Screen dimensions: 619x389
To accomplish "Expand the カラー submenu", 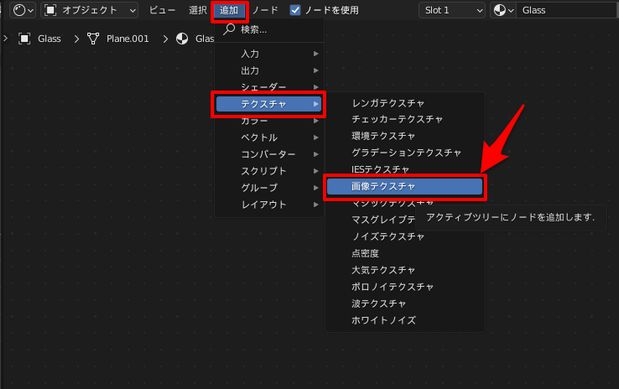I will pos(269,121).
